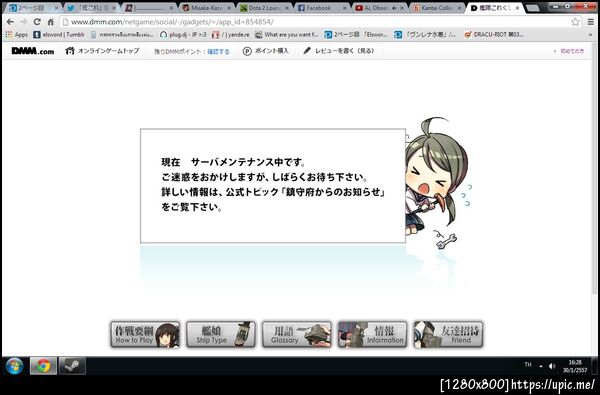The image size is (600, 395).
Task: Open the plug.dj bookmark
Action: (183, 35)
